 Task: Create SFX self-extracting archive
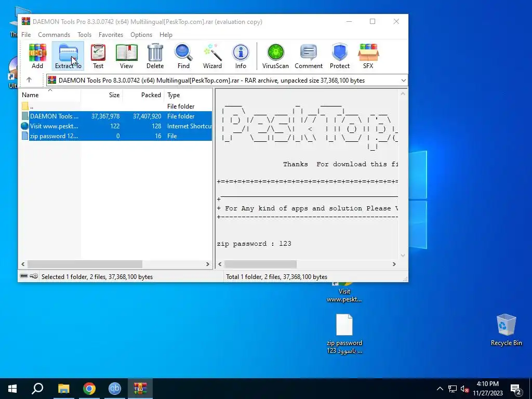[368, 56]
